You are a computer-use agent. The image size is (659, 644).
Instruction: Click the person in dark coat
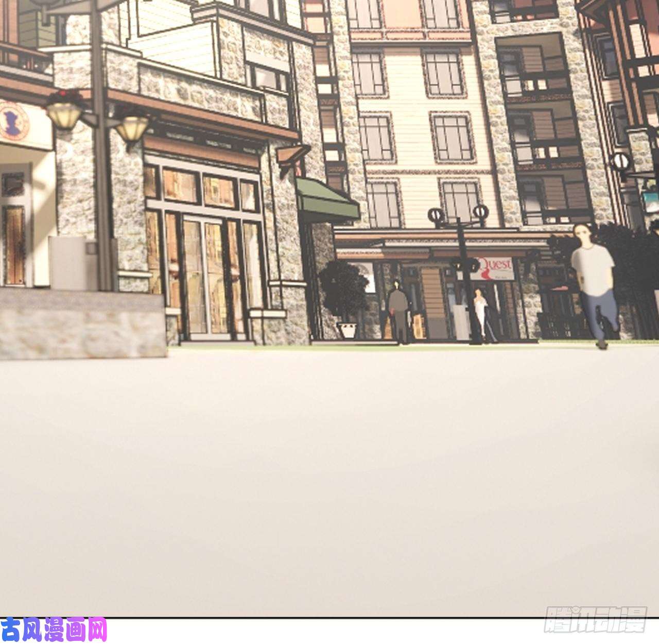(x=397, y=310)
